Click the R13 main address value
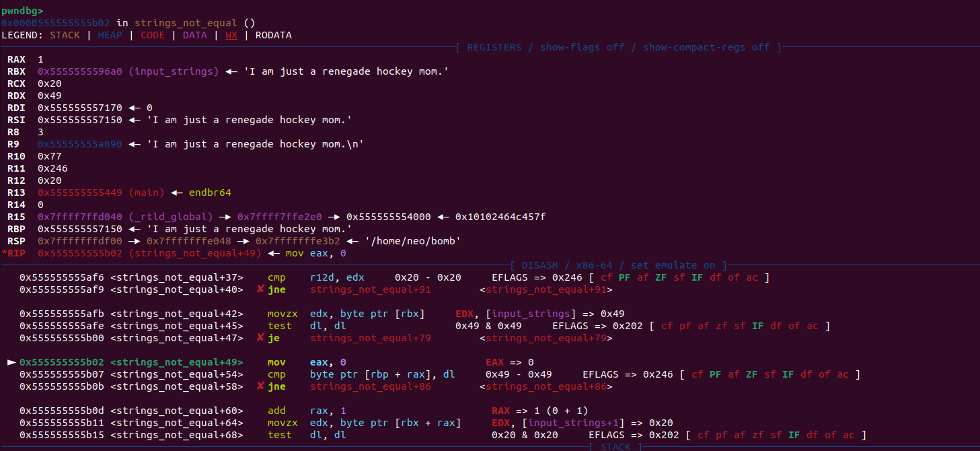This screenshot has height=451, width=980. (80, 193)
